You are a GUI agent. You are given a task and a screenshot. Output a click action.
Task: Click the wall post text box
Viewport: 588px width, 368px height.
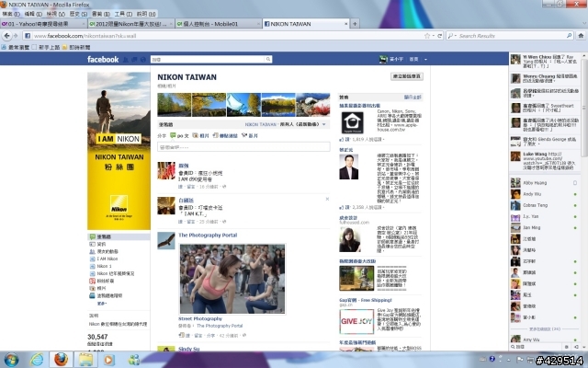click(243, 147)
